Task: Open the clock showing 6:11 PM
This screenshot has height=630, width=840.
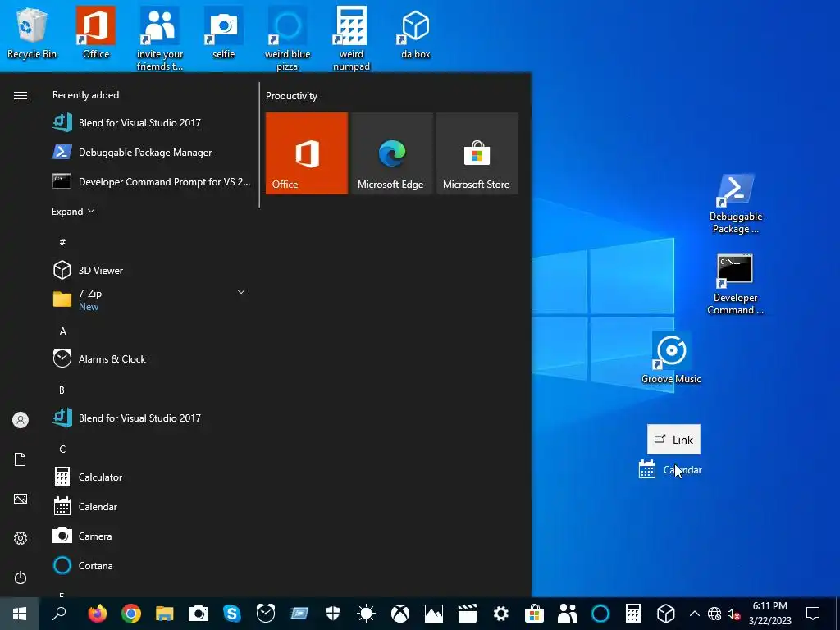Action: click(769, 614)
